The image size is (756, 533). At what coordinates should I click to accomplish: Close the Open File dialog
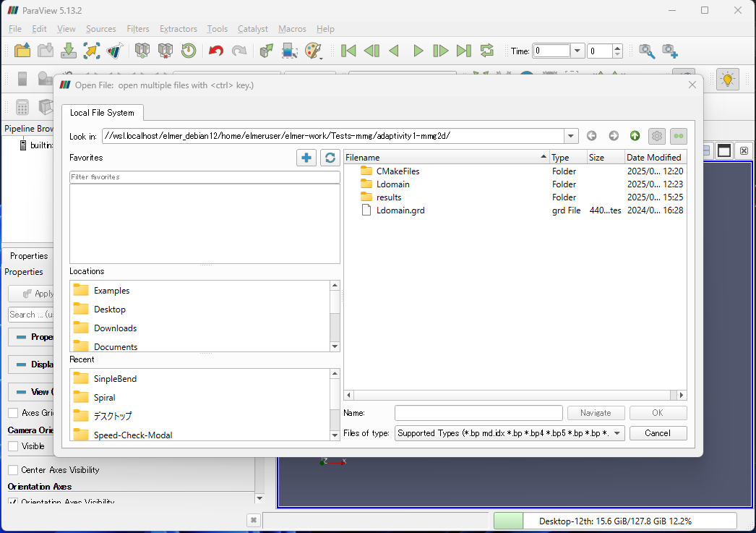click(692, 85)
